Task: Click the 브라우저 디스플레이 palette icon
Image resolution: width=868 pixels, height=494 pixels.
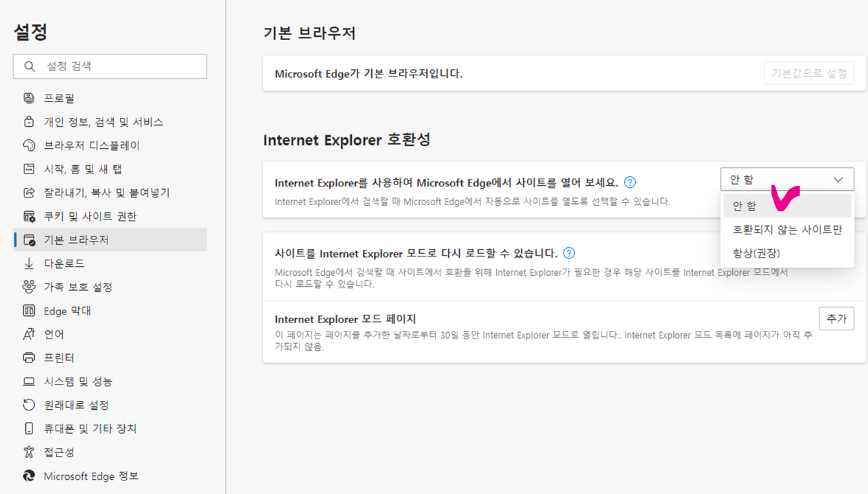Action: (x=28, y=145)
